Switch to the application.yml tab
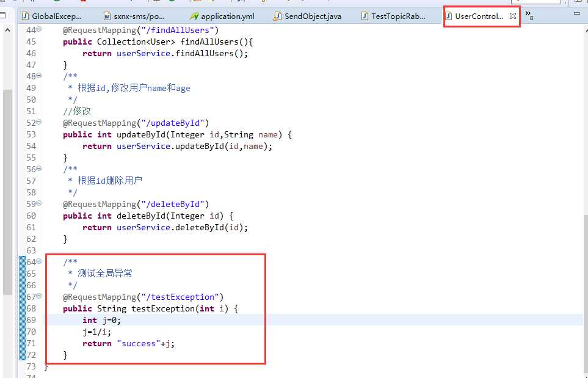 tap(222, 16)
